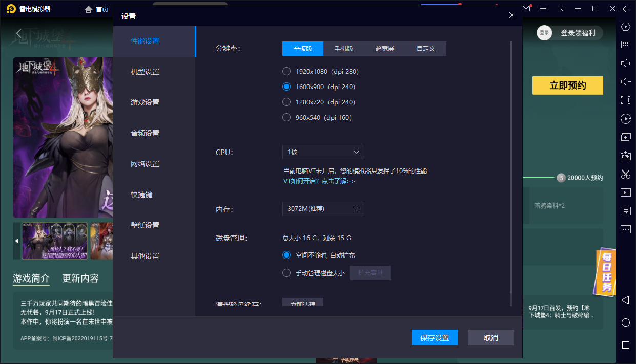Open the operation recorder (sync play) icon

pos(625,119)
